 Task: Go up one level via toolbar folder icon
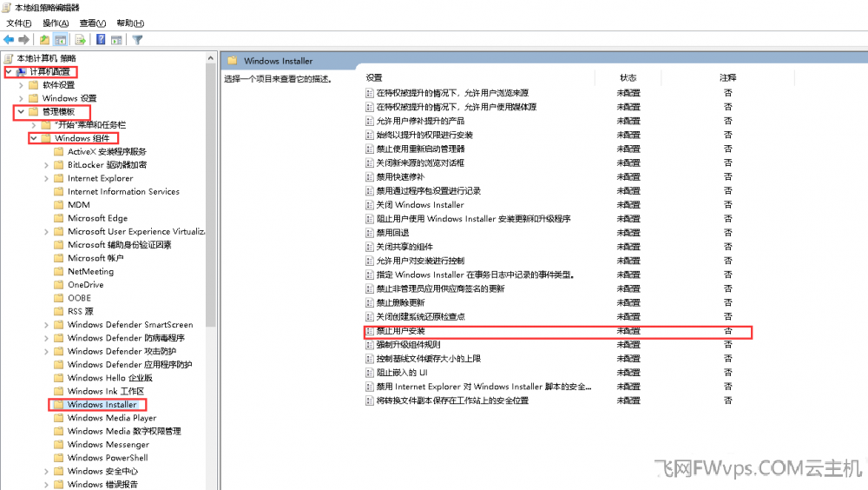pos(44,39)
